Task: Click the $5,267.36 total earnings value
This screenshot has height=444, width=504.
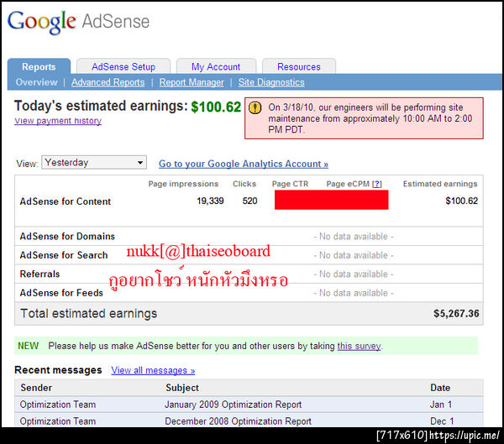Action: (x=456, y=314)
